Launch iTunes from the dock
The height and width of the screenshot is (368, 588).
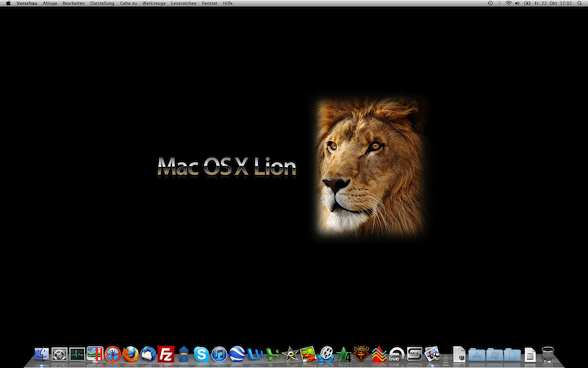point(220,355)
